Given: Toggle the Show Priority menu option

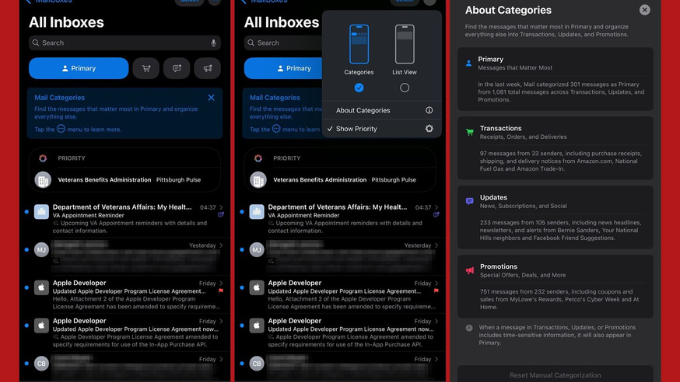Looking at the screenshot, I should pyautogui.click(x=382, y=129).
